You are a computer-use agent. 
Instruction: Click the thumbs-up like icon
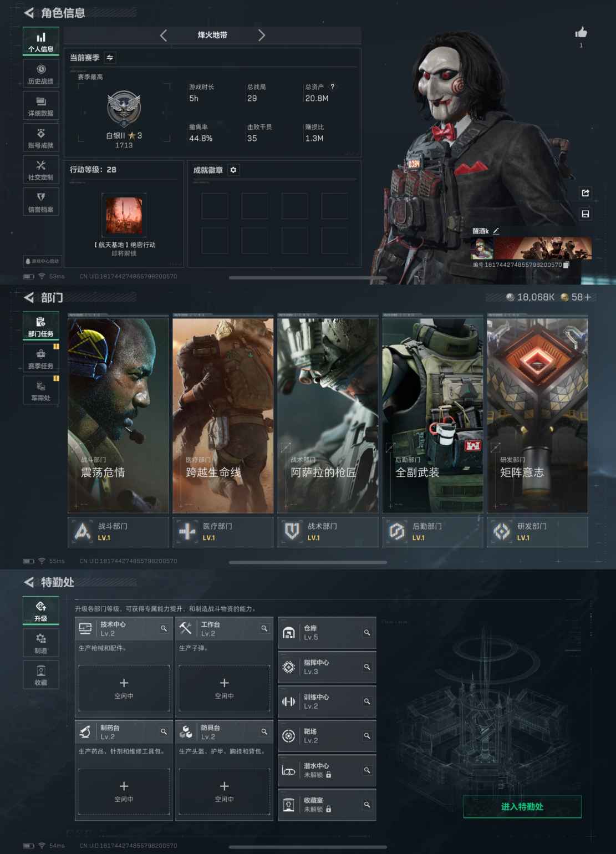pos(581,33)
